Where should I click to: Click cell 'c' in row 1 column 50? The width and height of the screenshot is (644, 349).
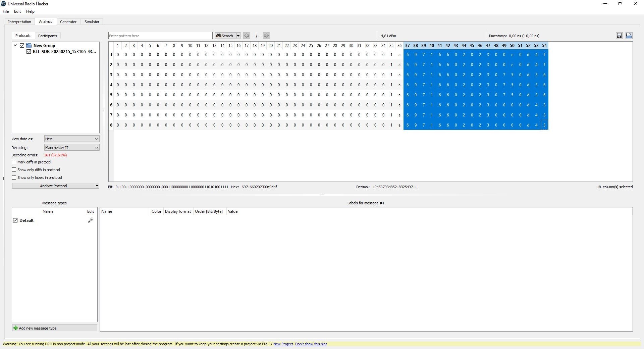click(512, 55)
